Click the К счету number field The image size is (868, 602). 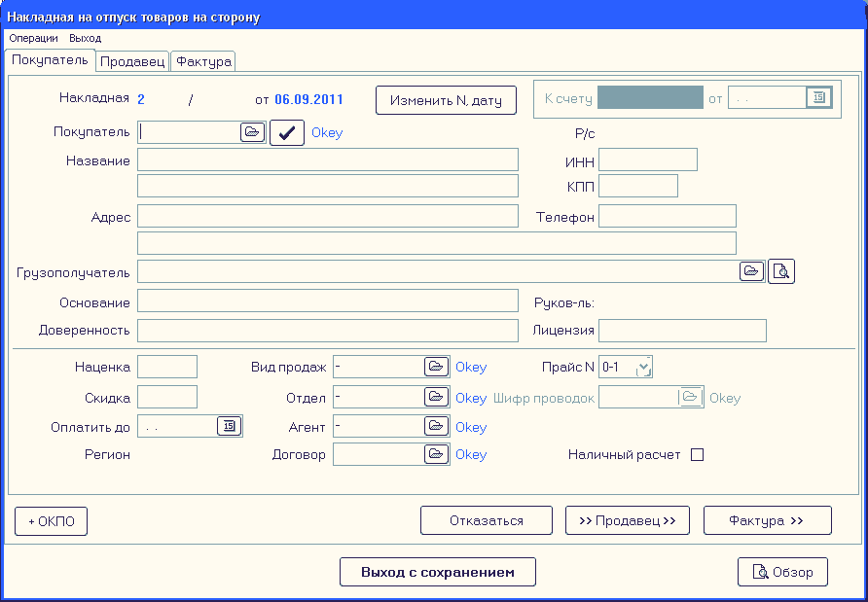(x=650, y=97)
